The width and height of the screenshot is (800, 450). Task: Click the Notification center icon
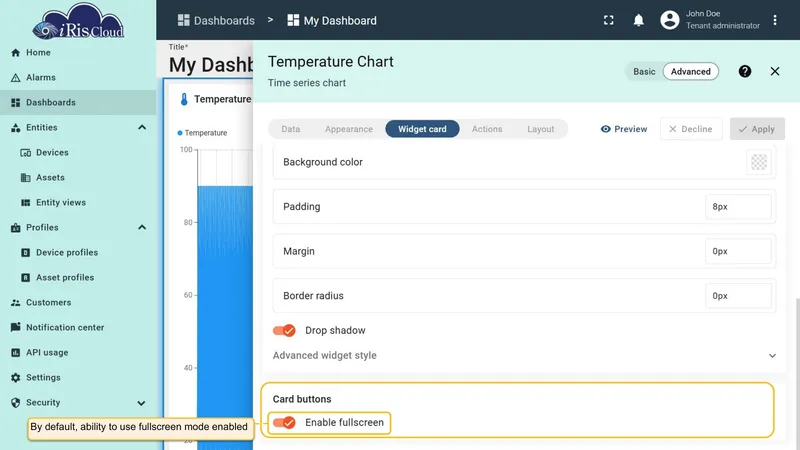15,328
